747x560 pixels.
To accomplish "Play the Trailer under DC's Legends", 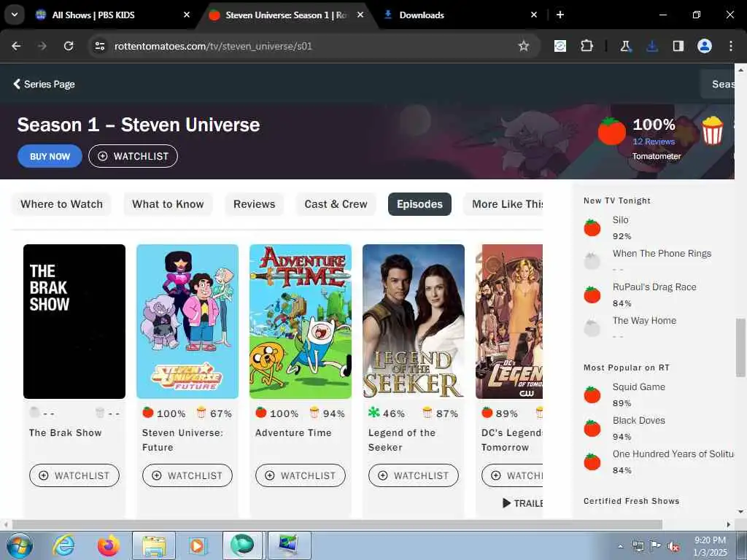I will pos(522,503).
